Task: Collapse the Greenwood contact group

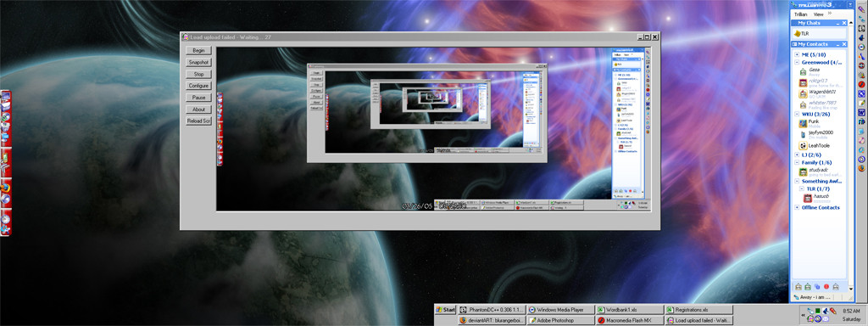Action: click(797, 63)
